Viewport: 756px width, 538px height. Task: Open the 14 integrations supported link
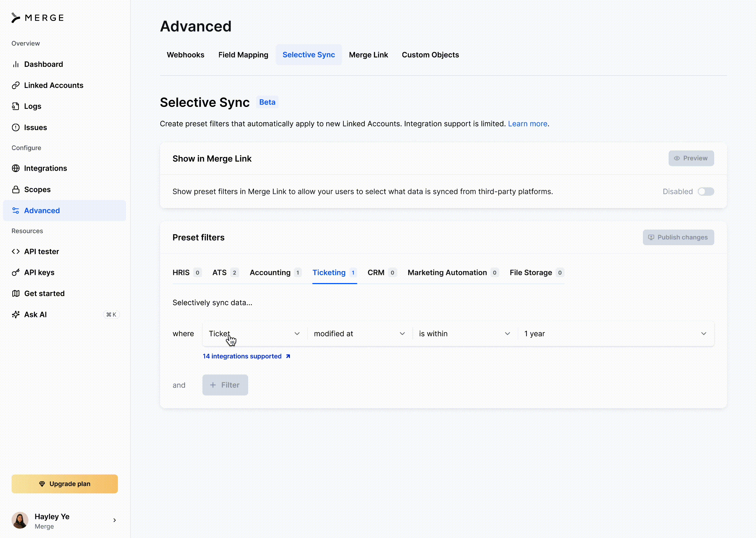coord(247,356)
